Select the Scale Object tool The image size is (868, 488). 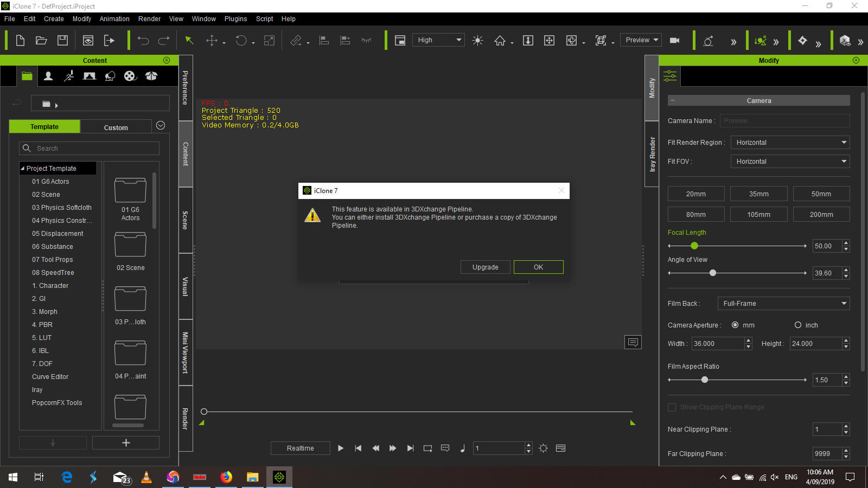[269, 41]
